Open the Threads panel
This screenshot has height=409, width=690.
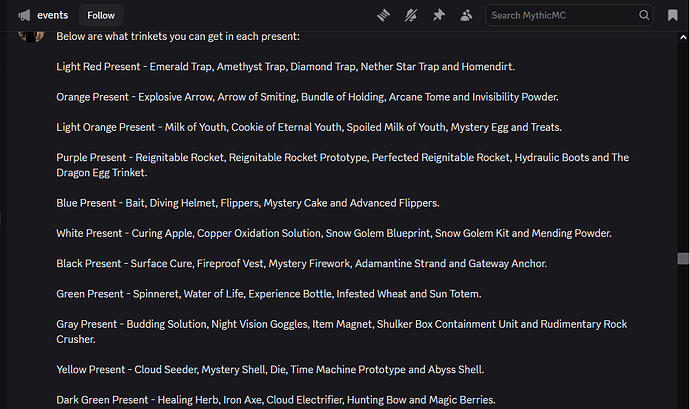pos(383,15)
